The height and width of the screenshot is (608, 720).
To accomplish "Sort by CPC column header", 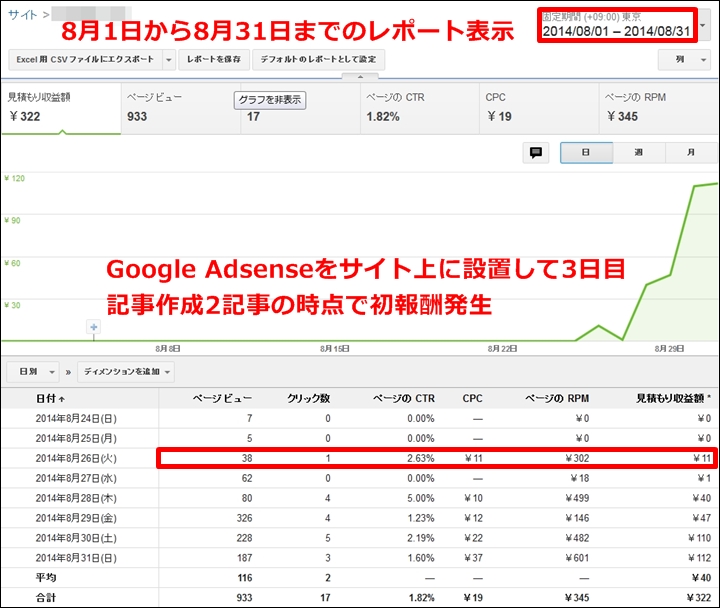I will 472,399.
